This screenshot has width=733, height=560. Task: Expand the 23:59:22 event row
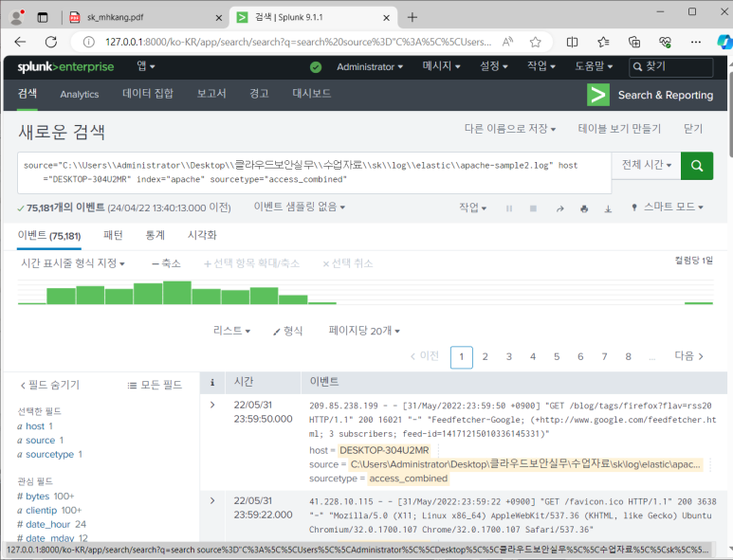click(x=212, y=500)
